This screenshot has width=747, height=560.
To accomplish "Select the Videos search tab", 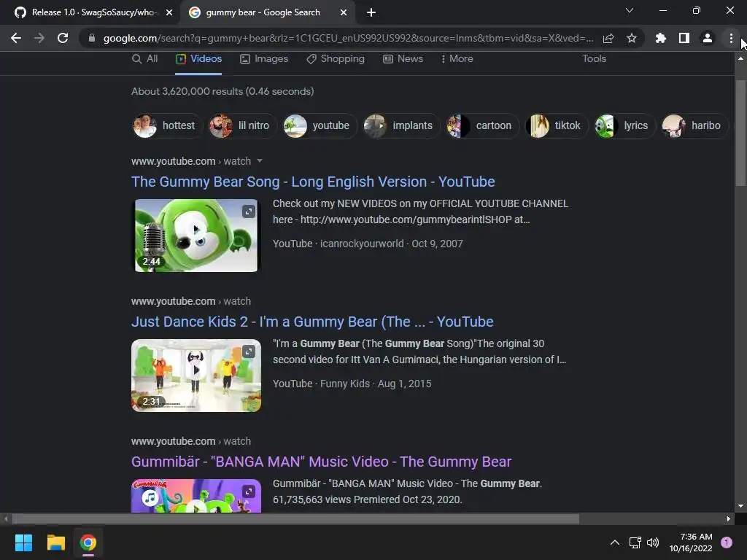I will (x=198, y=58).
